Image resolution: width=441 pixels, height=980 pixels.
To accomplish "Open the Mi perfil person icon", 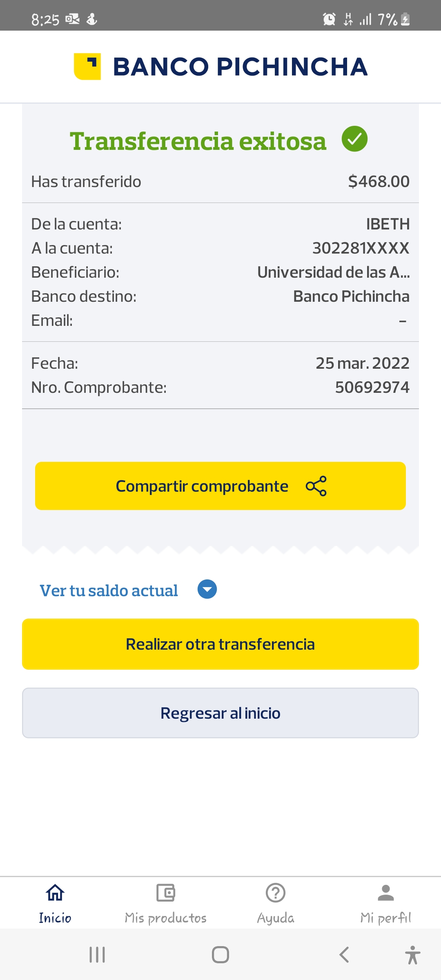I will coord(385,893).
